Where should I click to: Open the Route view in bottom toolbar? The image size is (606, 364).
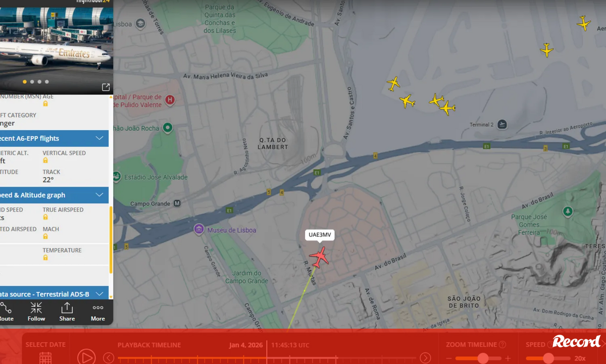click(x=6, y=312)
